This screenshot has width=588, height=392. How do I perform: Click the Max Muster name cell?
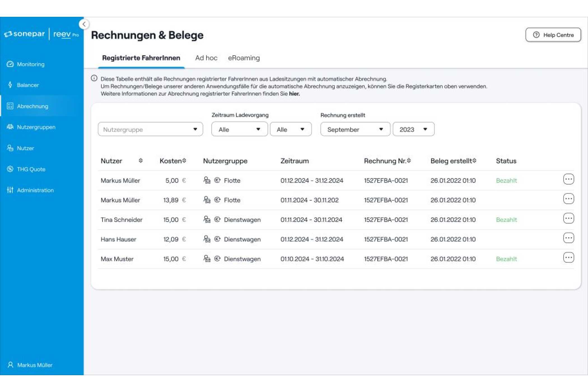[117, 259]
